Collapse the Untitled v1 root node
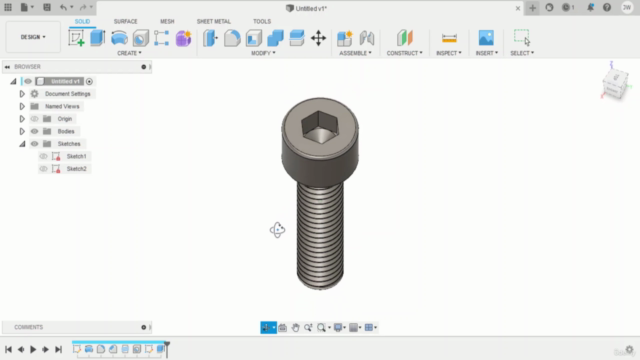The height and width of the screenshot is (360, 640). [x=13, y=81]
